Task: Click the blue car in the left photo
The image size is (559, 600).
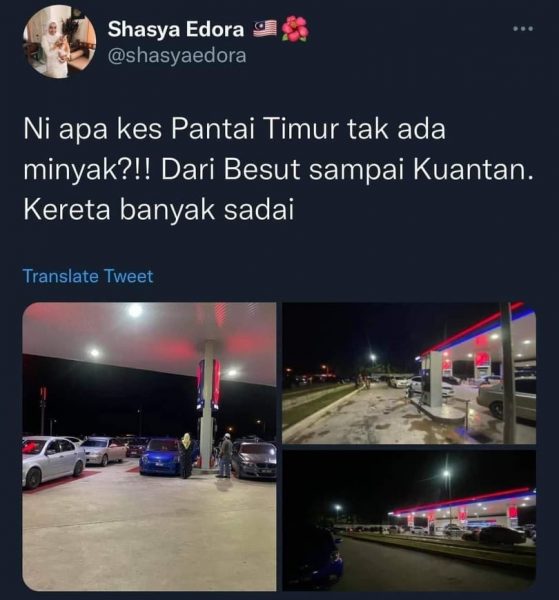Action: 160,457
